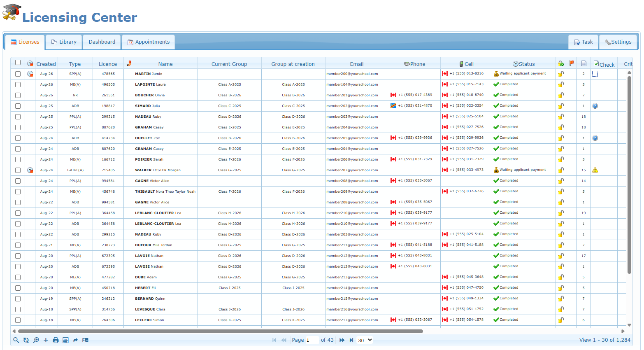The height and width of the screenshot is (350, 644).
Task: Tick the checkbox for DUFOUR Mila Jordan
Action: pos(18,245)
